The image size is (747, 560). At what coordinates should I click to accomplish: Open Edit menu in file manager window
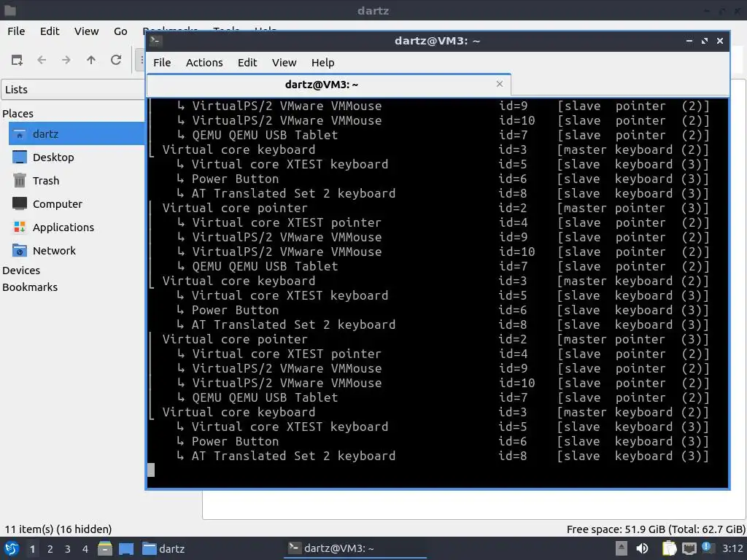tap(50, 31)
